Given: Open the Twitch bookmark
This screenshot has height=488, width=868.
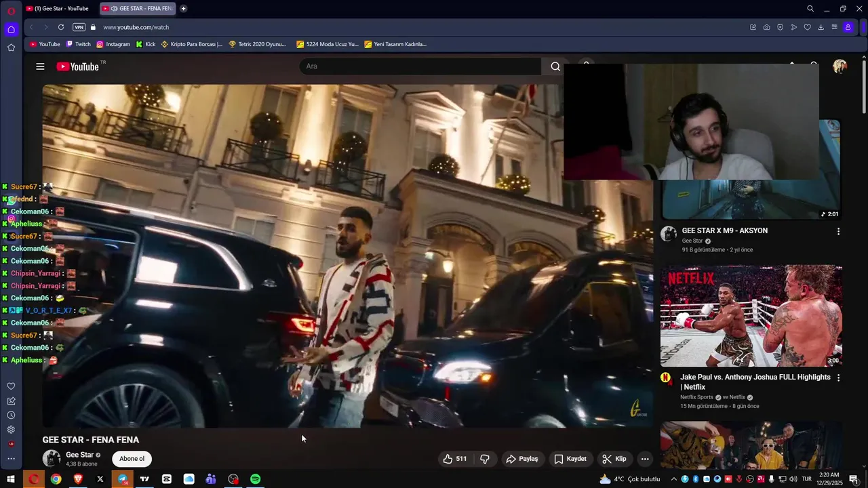Looking at the screenshot, I should click(78, 44).
